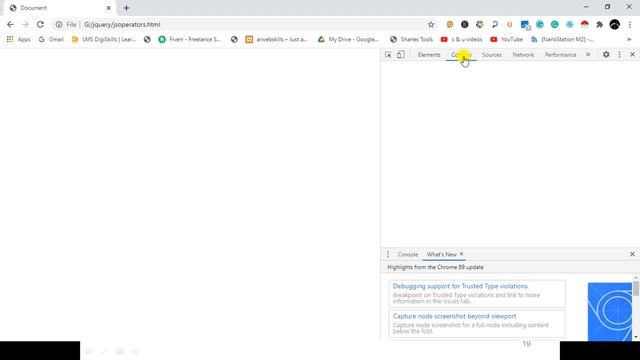Open the Shanes Tools bookmark

click(x=411, y=39)
